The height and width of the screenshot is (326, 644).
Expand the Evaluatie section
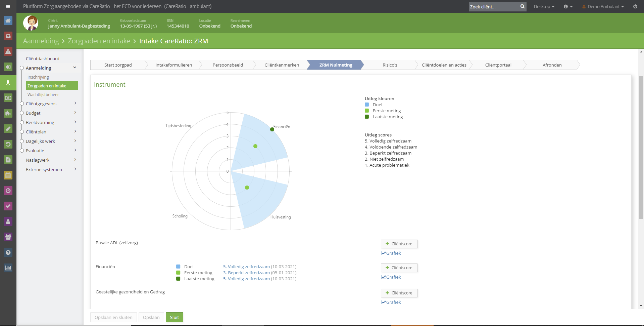(75, 150)
